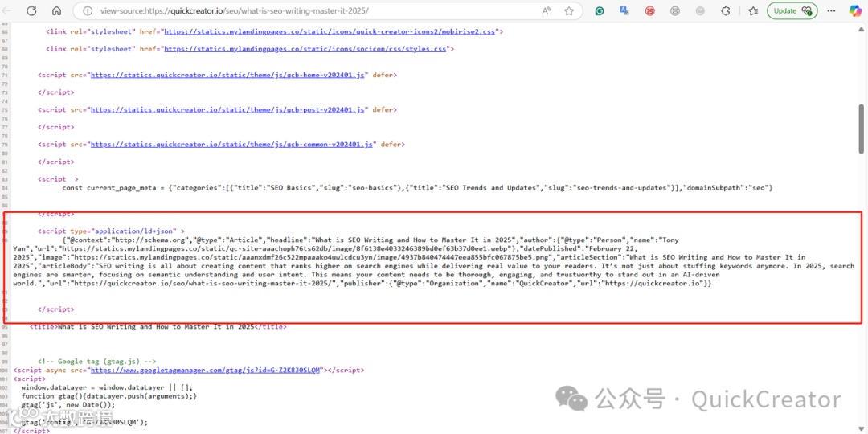
Task: Open the qcb-common-v202401.js script link
Action: [232, 145]
